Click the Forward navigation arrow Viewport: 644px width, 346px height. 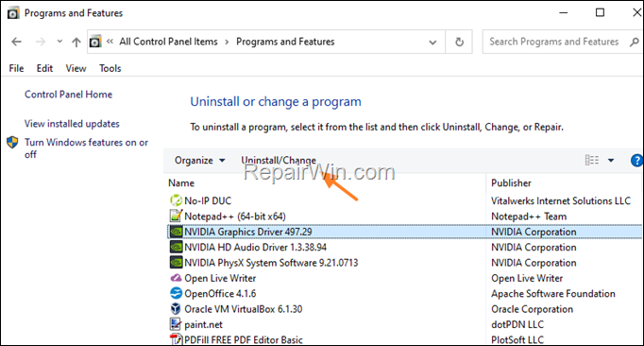41,42
